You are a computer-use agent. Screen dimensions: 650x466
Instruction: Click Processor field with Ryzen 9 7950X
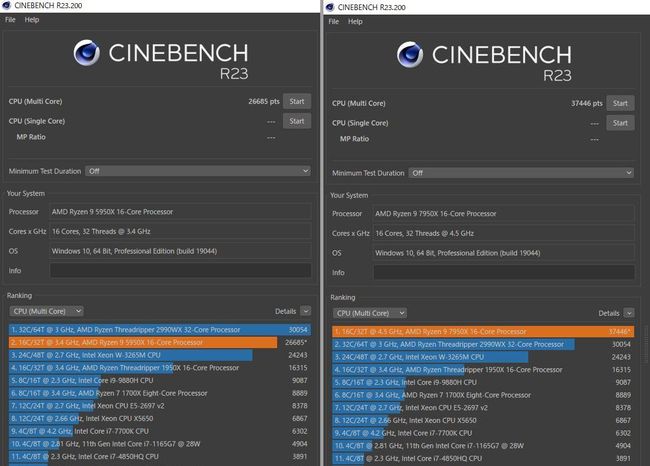[x=504, y=214]
